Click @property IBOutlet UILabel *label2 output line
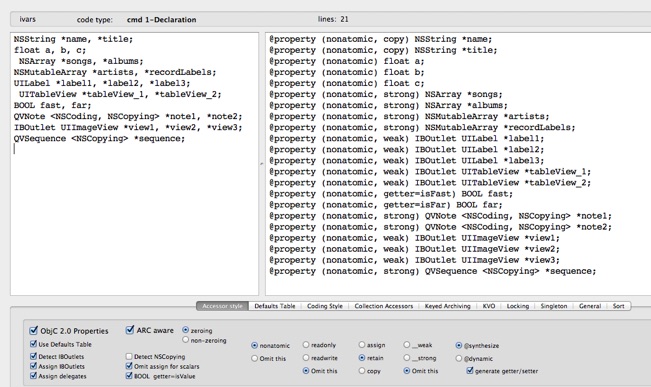651x387 pixels. 406,149
